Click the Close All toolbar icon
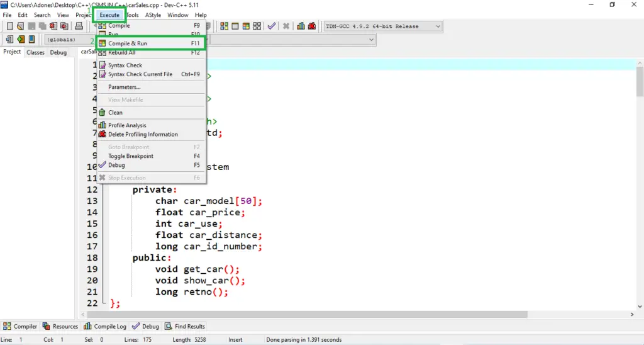Image resolution: width=644 pixels, height=345 pixels. tap(65, 26)
